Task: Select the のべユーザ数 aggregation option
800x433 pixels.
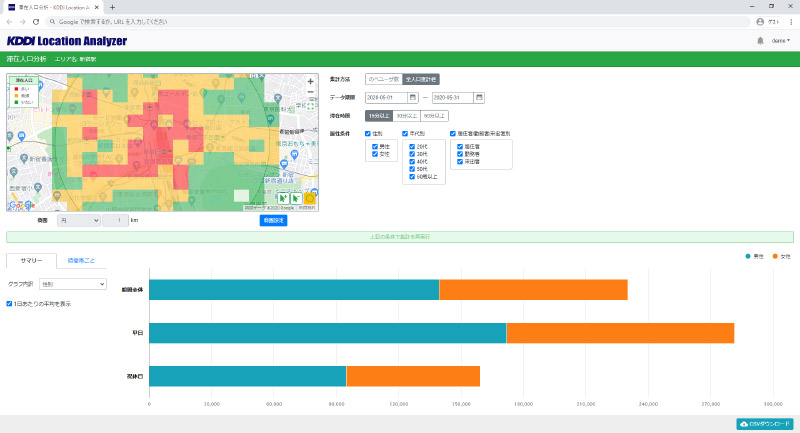Action: click(384, 80)
